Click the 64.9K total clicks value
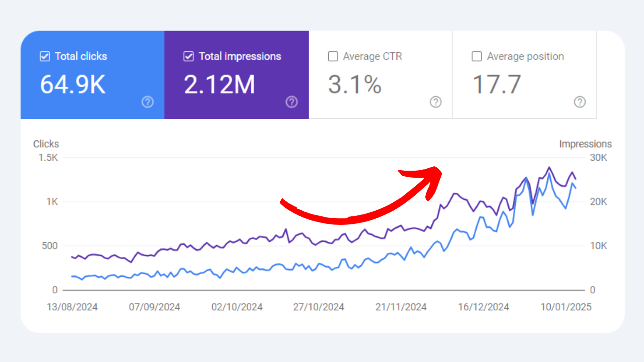This screenshot has height=362, width=644. pyautogui.click(x=73, y=85)
